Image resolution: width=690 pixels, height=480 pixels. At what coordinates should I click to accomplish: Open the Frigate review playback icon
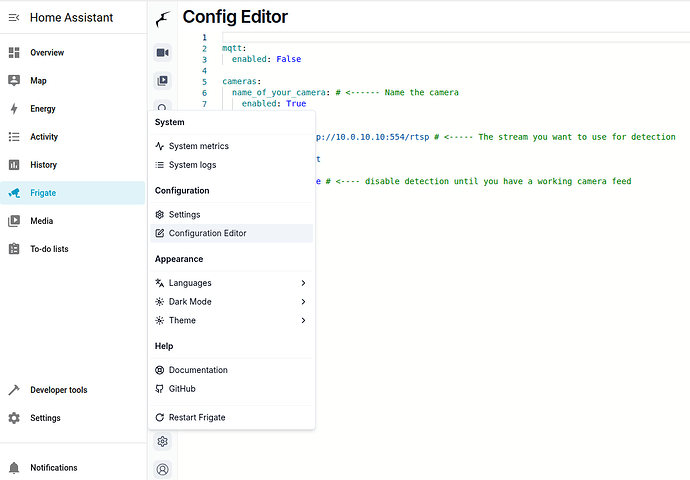click(x=163, y=80)
